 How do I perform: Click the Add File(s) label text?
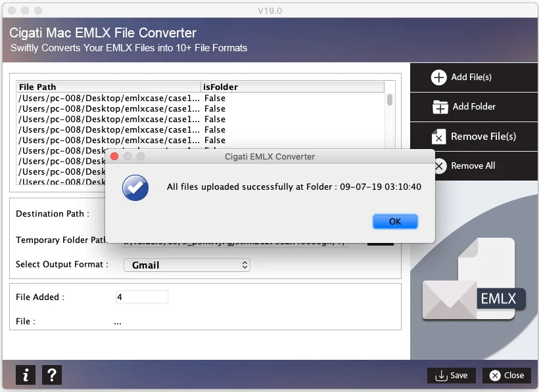point(471,77)
